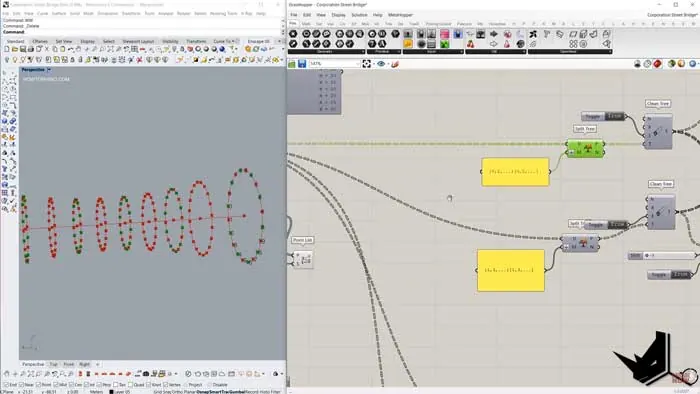The height and width of the screenshot is (394, 700).
Task: Open file with green Grasshopper toolbar icon
Action: click(x=292, y=64)
